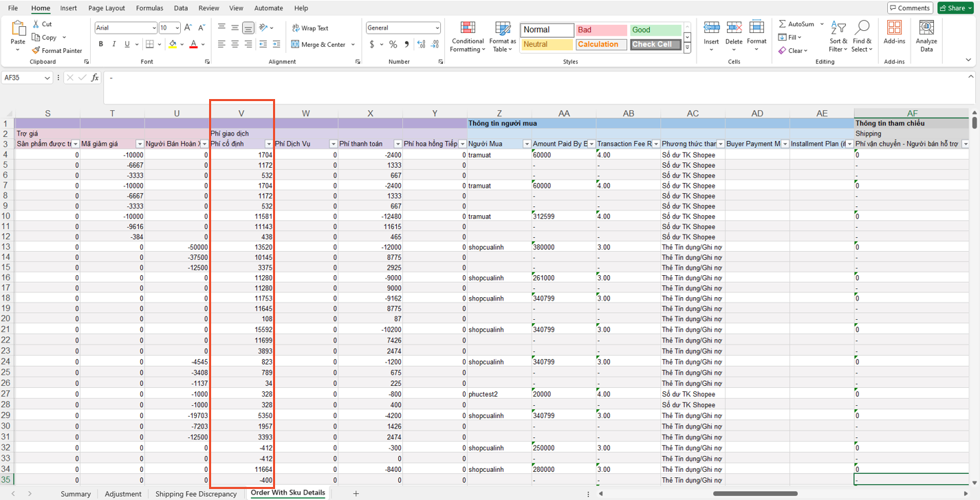Switch to Shipping Fee Discrepancy sheet
The width and height of the screenshot is (980, 500).
click(x=195, y=494)
